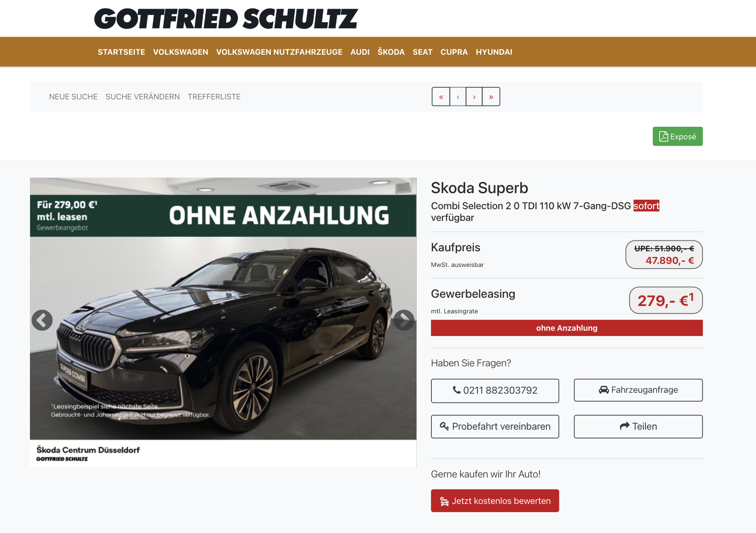Return to the Trefferliste

[x=214, y=97]
